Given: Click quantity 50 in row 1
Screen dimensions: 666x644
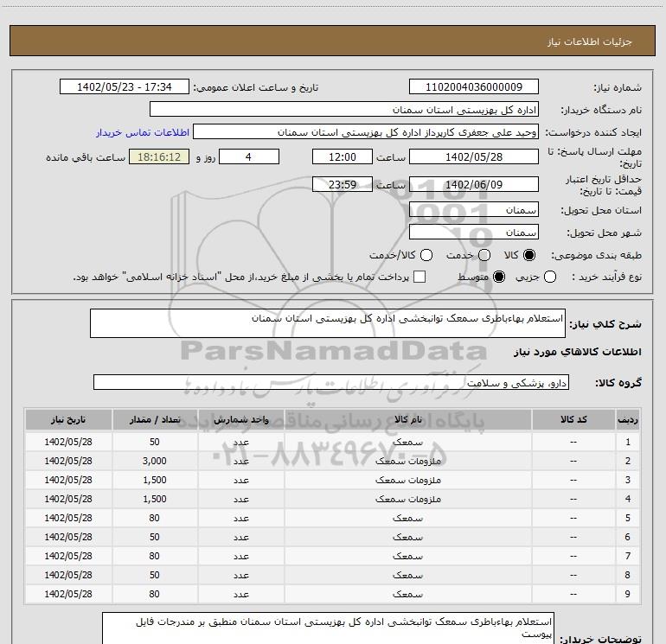Looking at the screenshot, I should (155, 442).
